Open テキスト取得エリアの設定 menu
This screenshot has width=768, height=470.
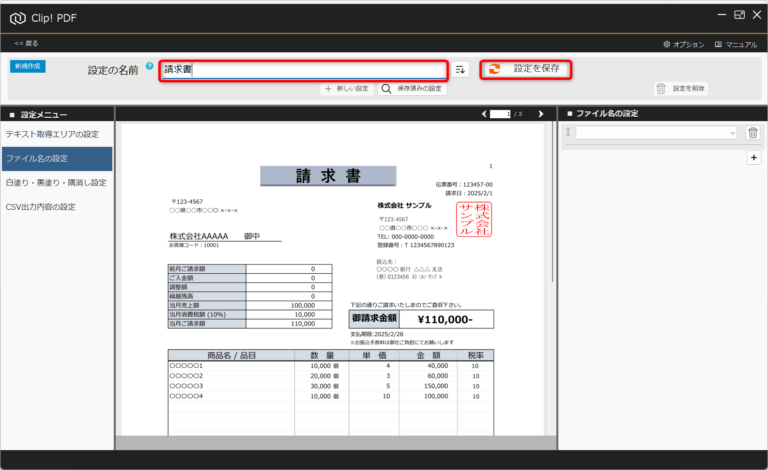52,134
